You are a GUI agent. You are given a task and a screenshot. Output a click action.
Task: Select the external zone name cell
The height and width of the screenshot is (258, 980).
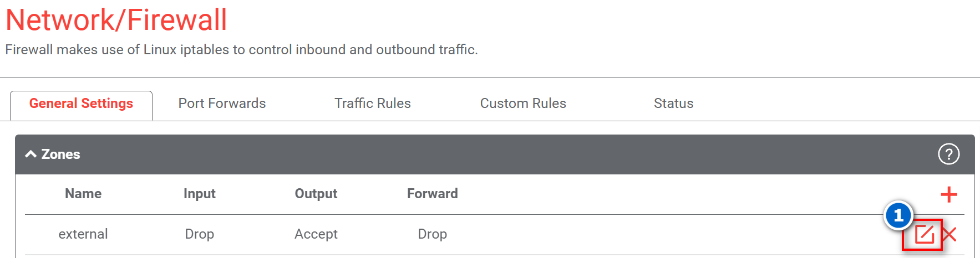click(x=83, y=234)
